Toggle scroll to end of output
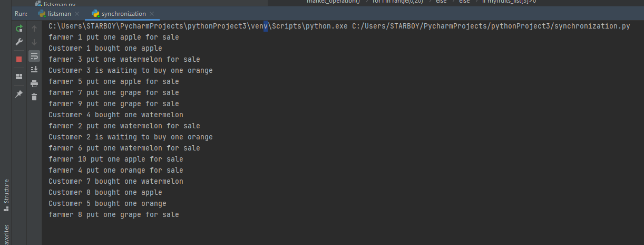The image size is (644, 245). [34, 69]
